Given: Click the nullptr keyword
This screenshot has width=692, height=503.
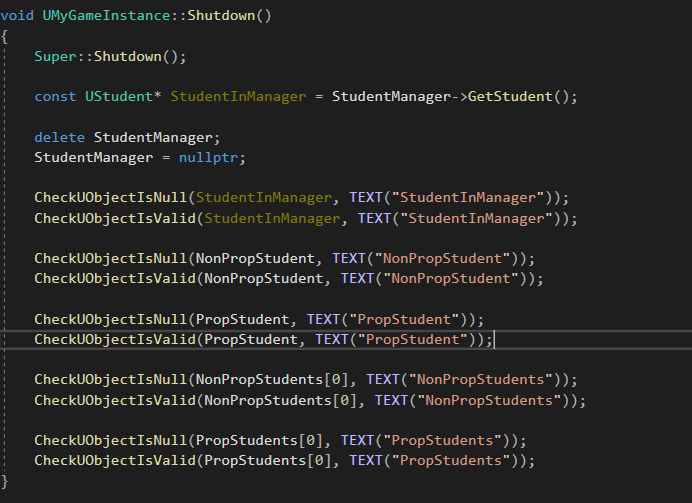Looking at the screenshot, I should (x=208, y=158).
